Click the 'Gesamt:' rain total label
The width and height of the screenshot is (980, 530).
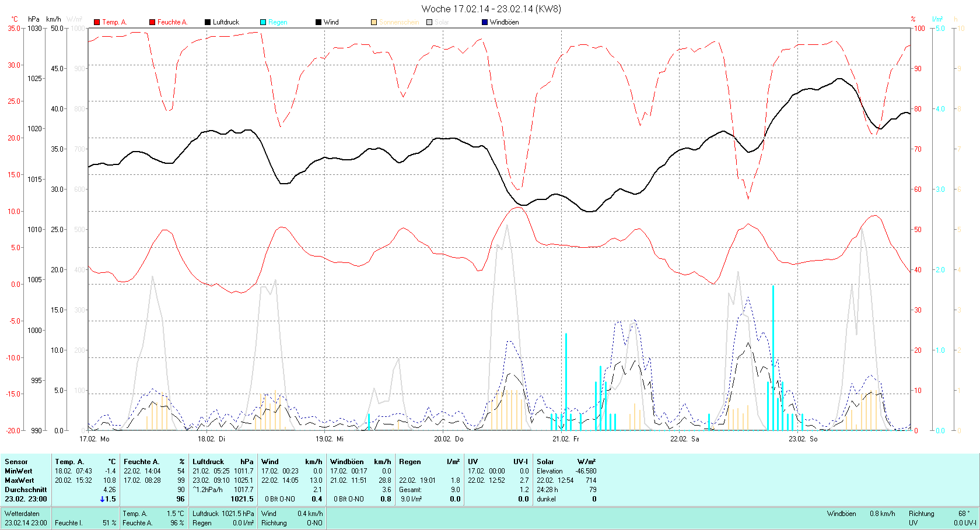(411, 489)
